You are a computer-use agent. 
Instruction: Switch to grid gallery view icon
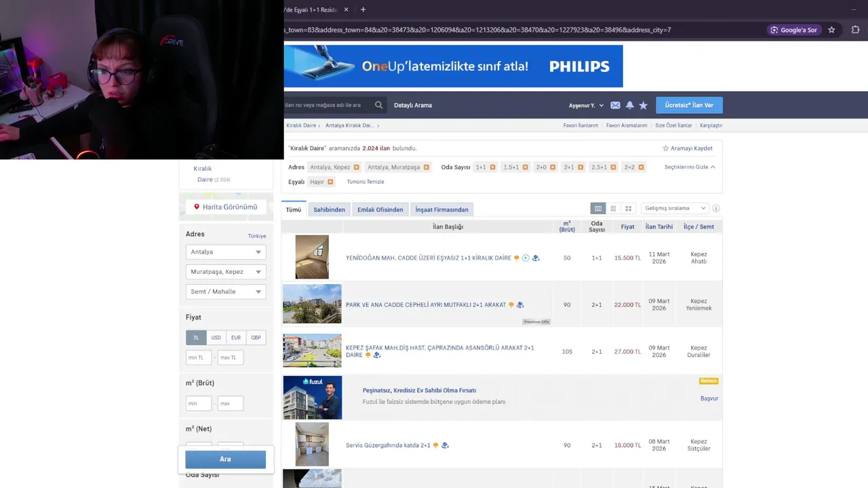pos(629,209)
